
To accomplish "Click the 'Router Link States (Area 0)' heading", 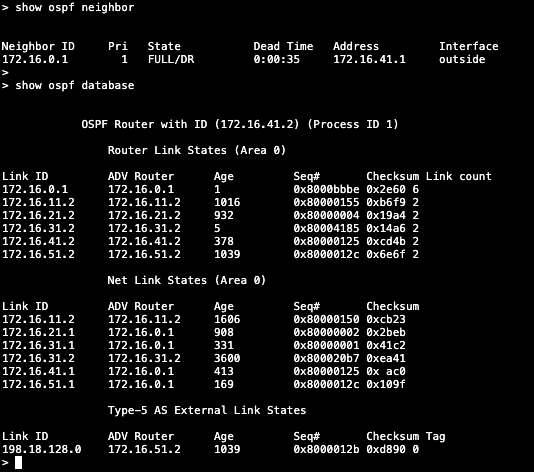I will [x=197, y=150].
